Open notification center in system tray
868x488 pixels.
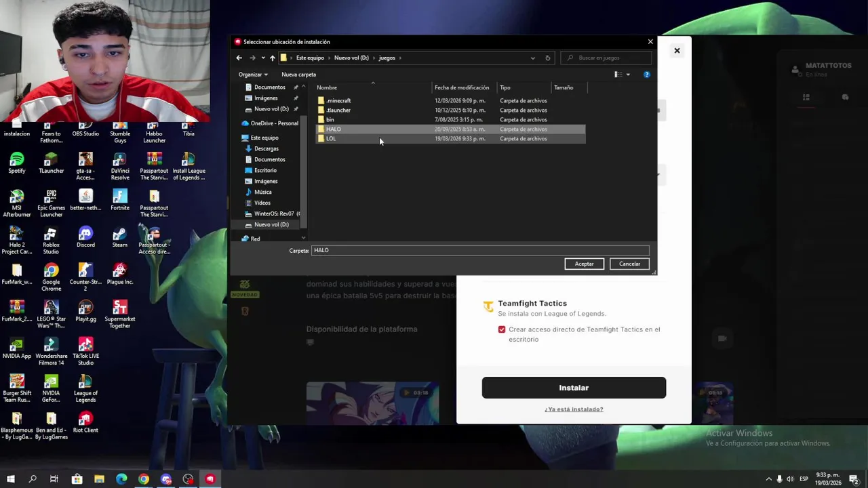(x=854, y=479)
